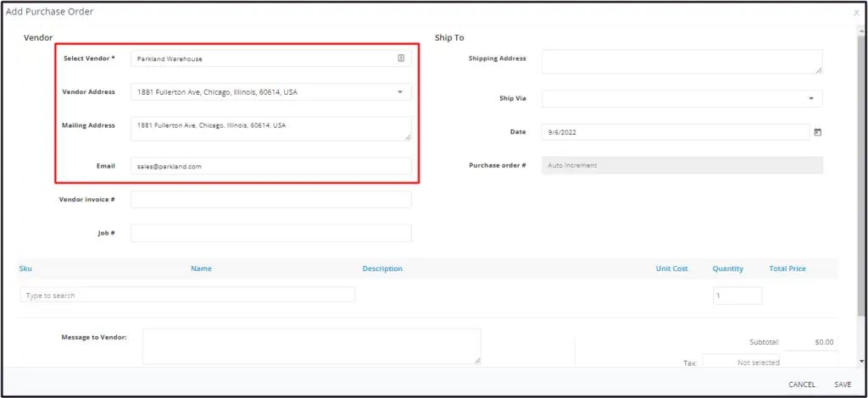Sort by the Total Price column header
Image resolution: width=868 pixels, height=398 pixels.
787,268
